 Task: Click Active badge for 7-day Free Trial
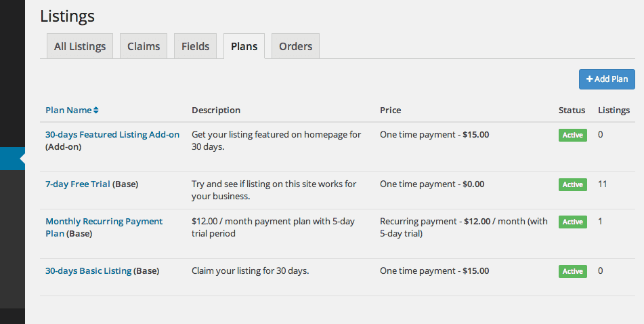point(572,184)
